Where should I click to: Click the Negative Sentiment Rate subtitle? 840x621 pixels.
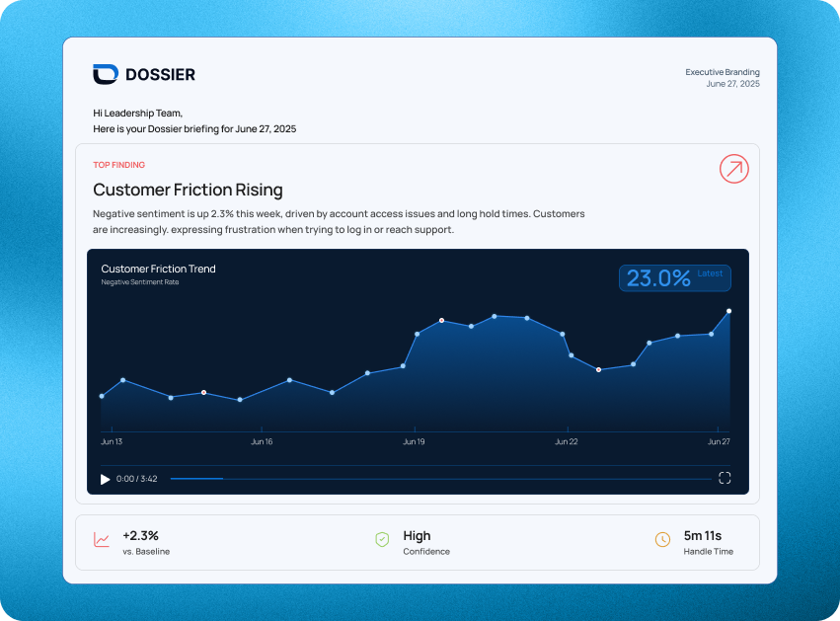coord(140,281)
